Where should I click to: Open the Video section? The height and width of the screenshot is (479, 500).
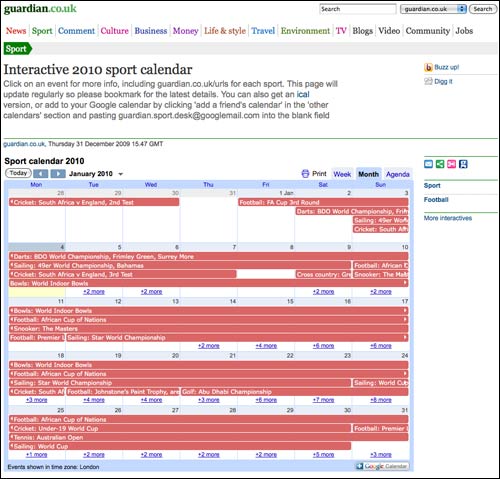pyautogui.click(x=389, y=31)
